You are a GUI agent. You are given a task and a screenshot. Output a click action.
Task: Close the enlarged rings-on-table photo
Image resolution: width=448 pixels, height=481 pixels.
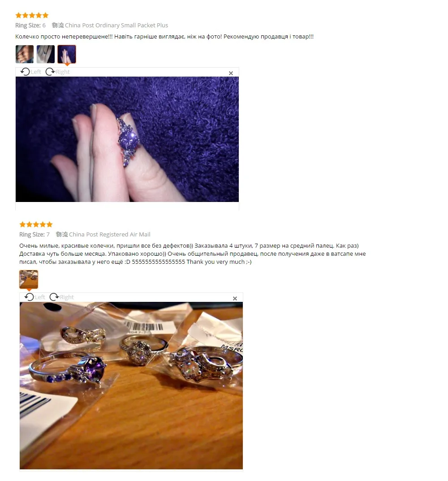click(235, 298)
